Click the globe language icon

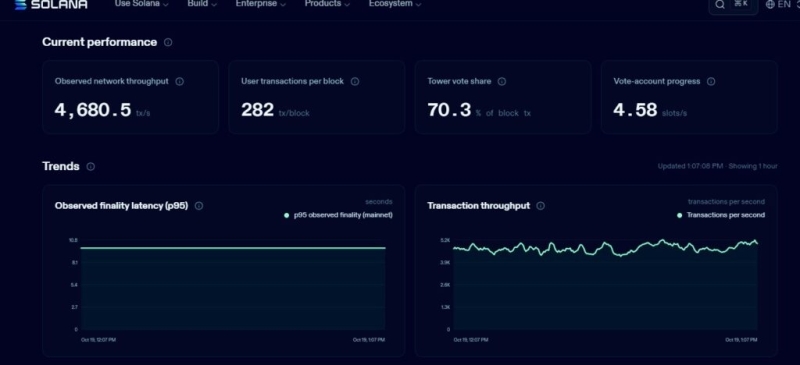tap(770, 5)
